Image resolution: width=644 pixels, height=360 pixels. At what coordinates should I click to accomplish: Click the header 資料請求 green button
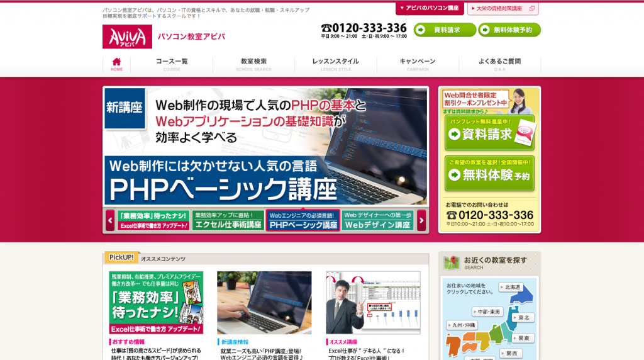click(445, 30)
